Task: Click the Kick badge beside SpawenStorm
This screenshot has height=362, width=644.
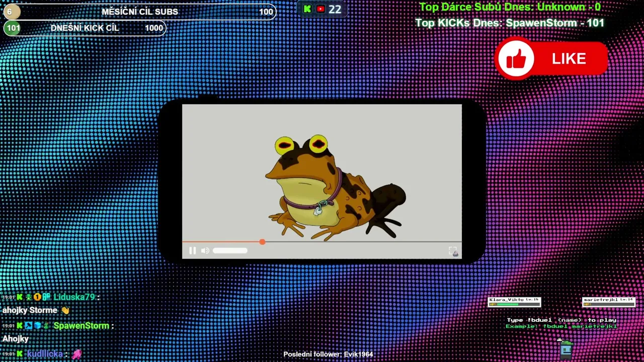Action: pyautogui.click(x=20, y=326)
